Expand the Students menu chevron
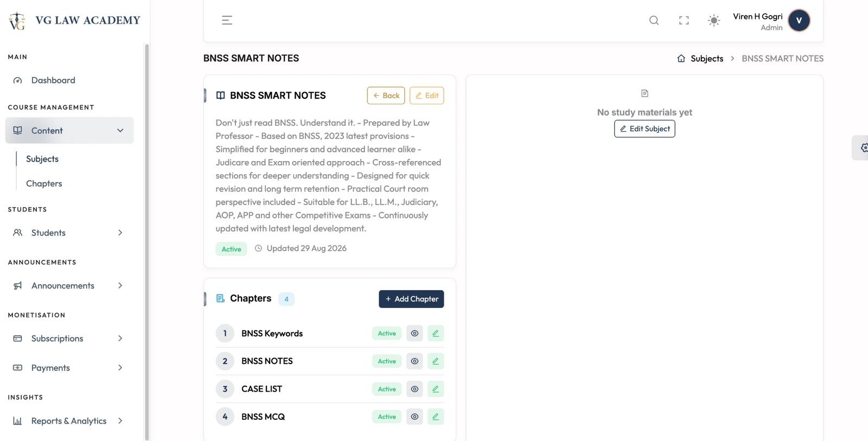This screenshot has height=441, width=868. click(x=120, y=233)
